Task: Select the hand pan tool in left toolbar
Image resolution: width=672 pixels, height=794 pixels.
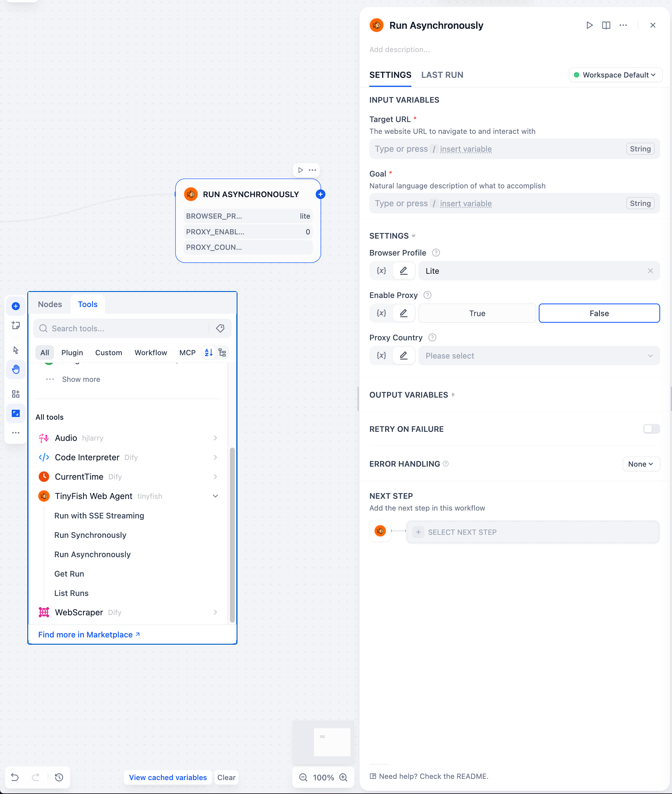Action: click(16, 369)
